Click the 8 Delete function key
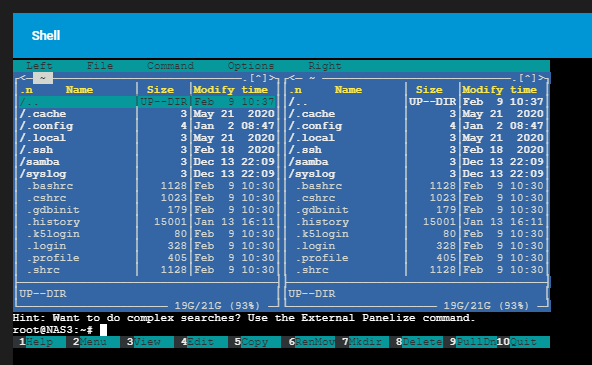Viewport: 592px width, 365px height. coord(415,342)
